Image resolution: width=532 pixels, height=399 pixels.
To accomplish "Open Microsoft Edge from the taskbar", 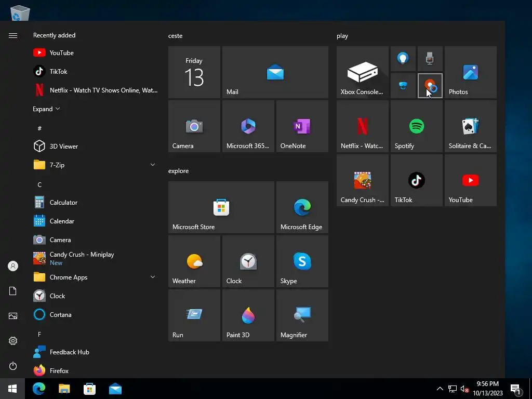I will coord(38,389).
